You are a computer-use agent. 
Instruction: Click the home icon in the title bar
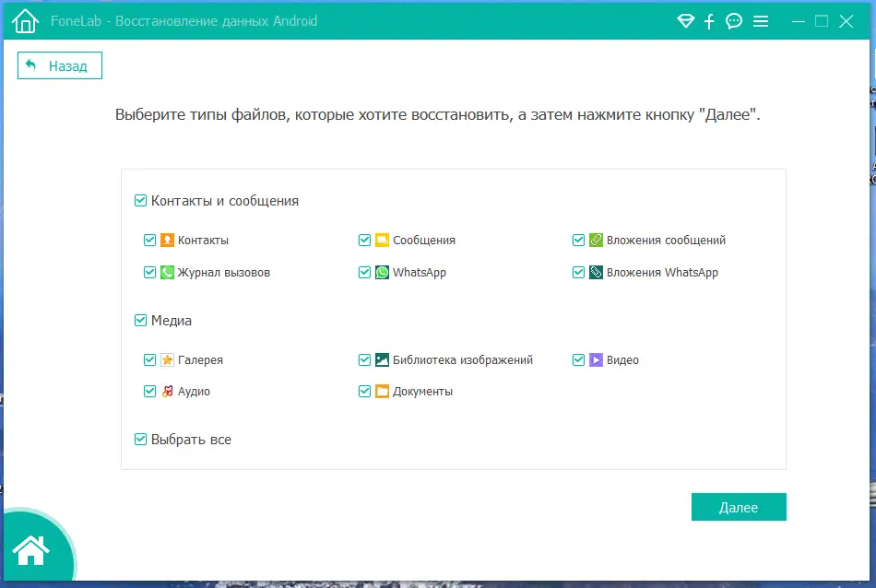point(24,20)
